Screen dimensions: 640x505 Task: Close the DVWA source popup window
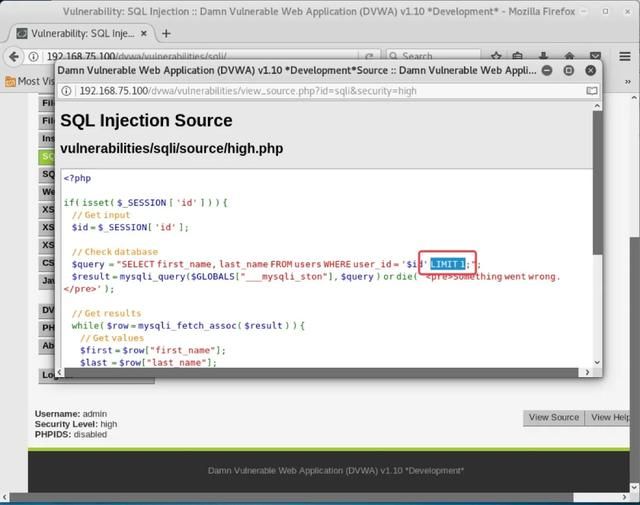point(589,71)
